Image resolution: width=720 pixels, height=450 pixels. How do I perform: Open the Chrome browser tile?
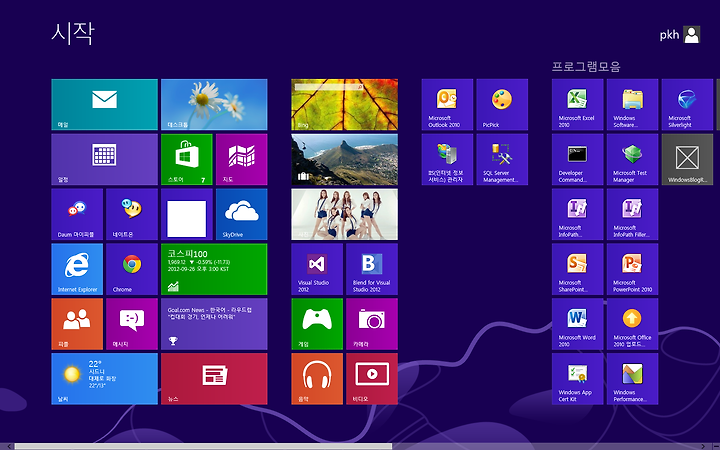click(132, 269)
